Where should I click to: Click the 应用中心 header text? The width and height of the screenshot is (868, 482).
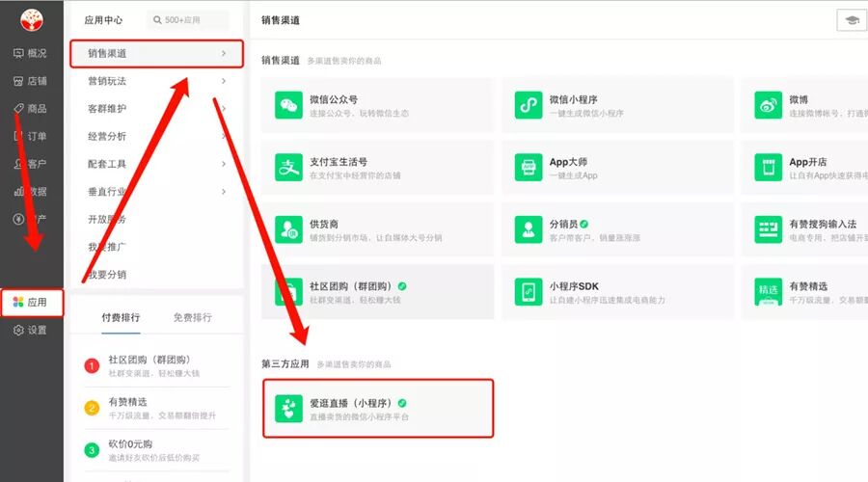click(103, 20)
